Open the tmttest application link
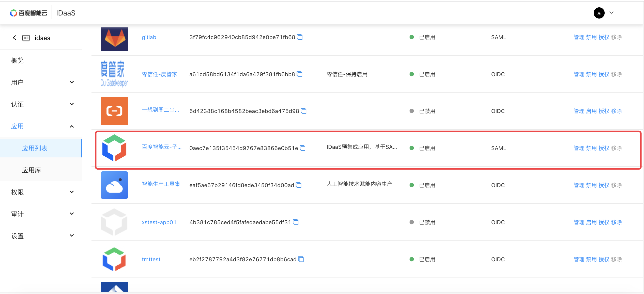 (x=151, y=259)
